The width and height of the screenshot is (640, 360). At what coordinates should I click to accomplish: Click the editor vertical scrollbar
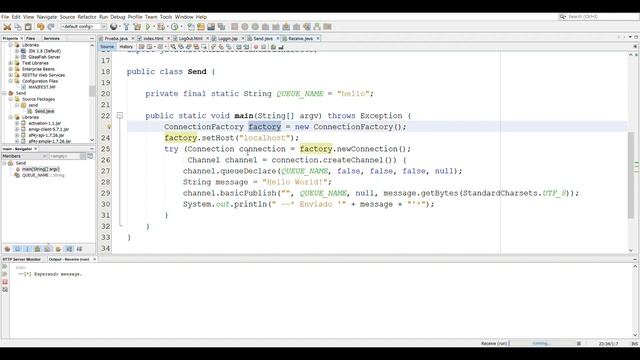point(631,176)
